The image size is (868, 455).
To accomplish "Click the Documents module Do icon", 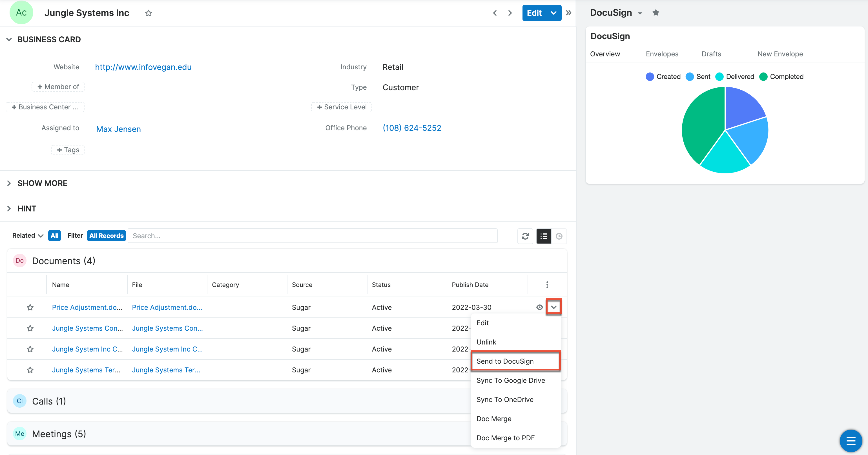I will tap(19, 260).
